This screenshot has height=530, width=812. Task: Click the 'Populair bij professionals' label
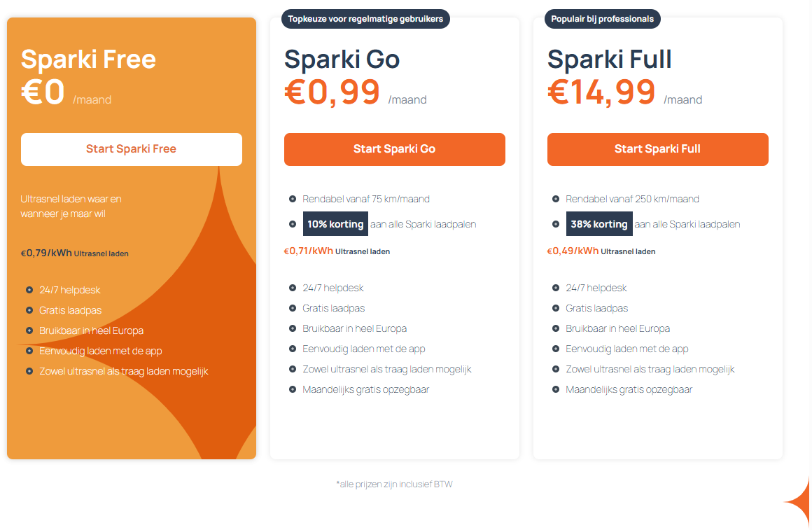click(x=602, y=19)
